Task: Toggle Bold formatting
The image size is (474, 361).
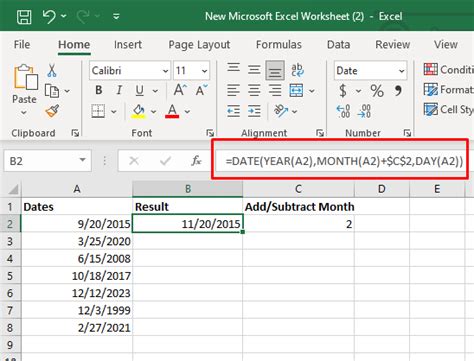Action: coord(99,90)
